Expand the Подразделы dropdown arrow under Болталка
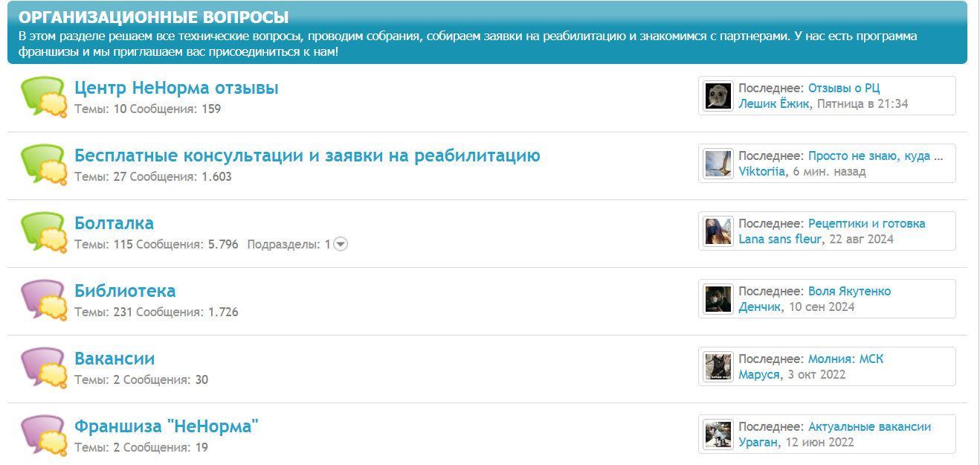Image resolution: width=980 pixels, height=465 pixels. (341, 244)
